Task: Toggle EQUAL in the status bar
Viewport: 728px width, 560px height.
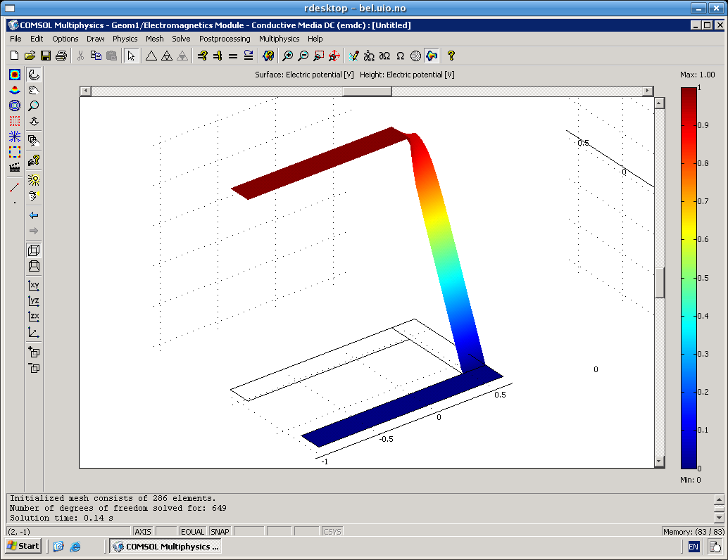Action: [x=192, y=532]
